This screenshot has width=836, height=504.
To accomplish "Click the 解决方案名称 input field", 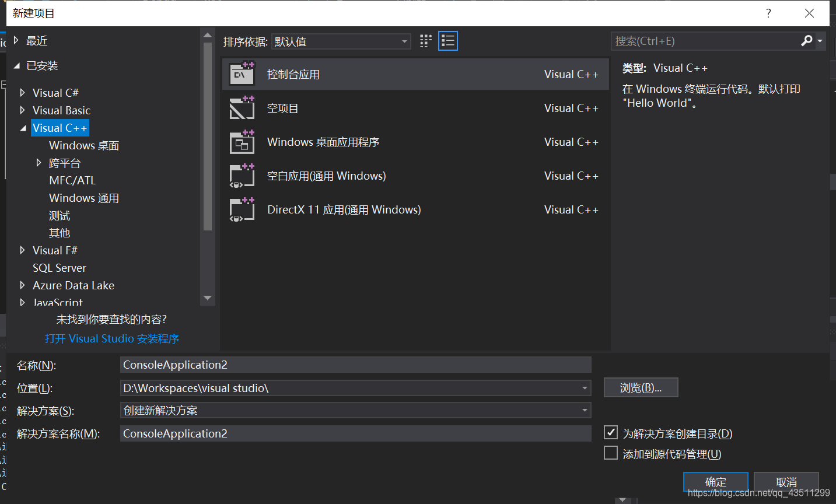I will tap(356, 433).
